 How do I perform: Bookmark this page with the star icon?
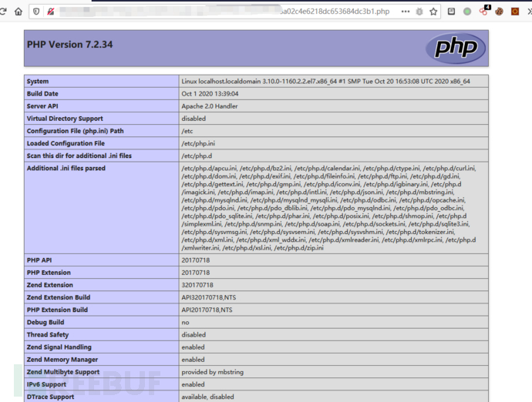433,12
